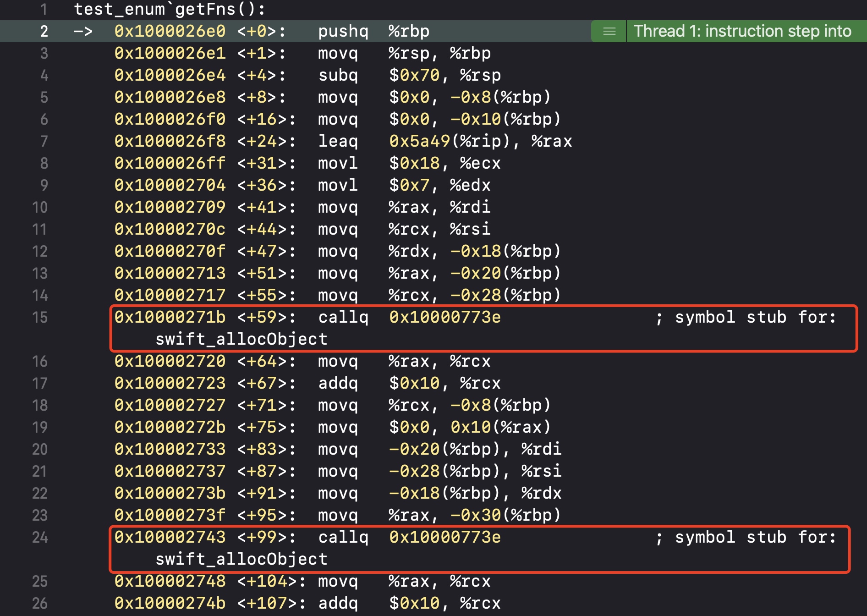Click operand 0x5a49(%rip), %rax
The image size is (867, 616).
coord(481,141)
